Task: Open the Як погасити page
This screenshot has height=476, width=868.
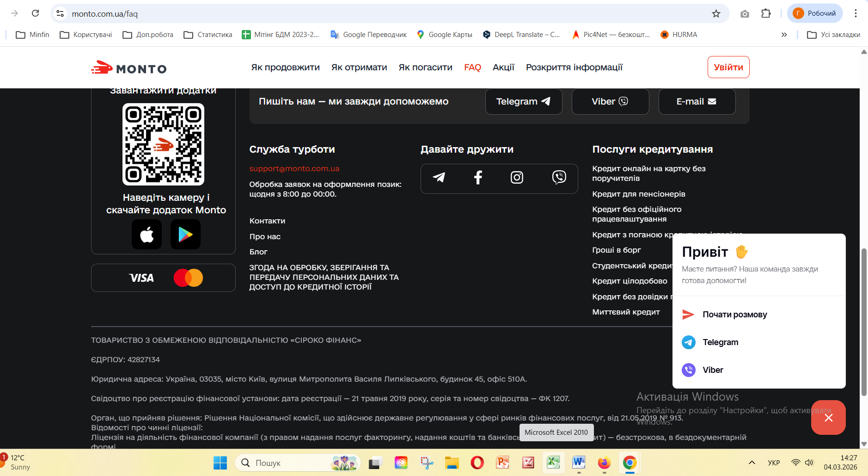Action: [425, 68]
